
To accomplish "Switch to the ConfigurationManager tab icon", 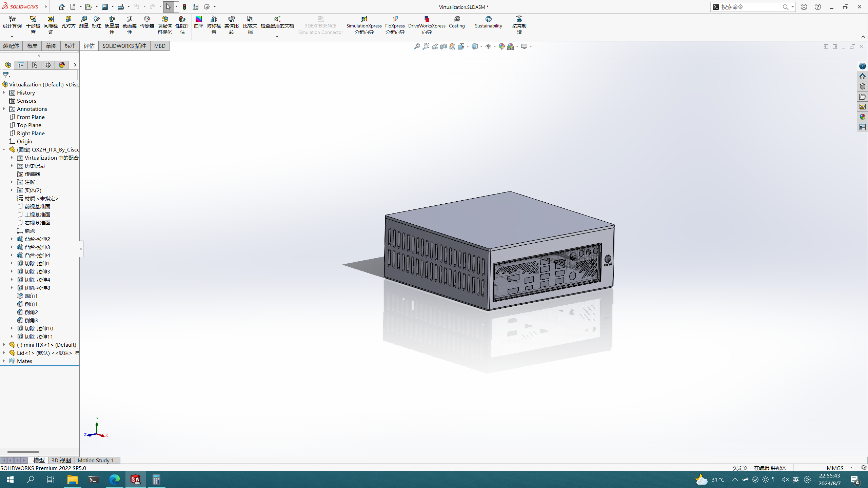I will [x=35, y=65].
